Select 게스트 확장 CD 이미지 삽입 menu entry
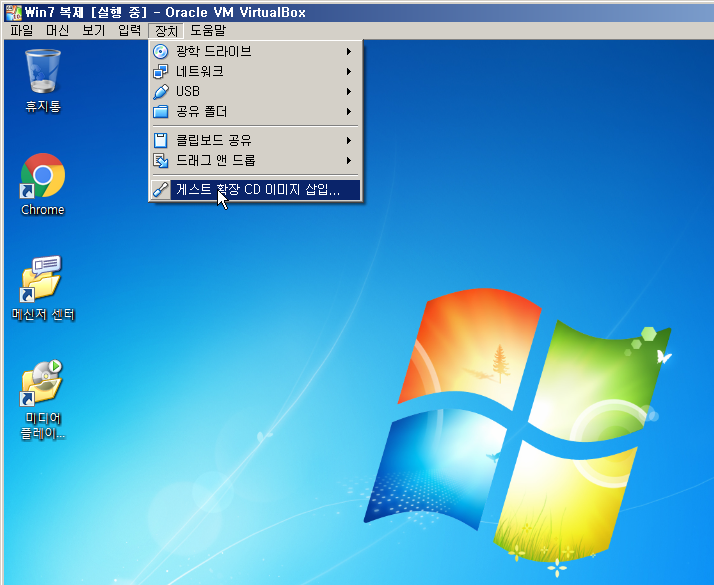Viewport: 714px width, 585px height. (255, 189)
